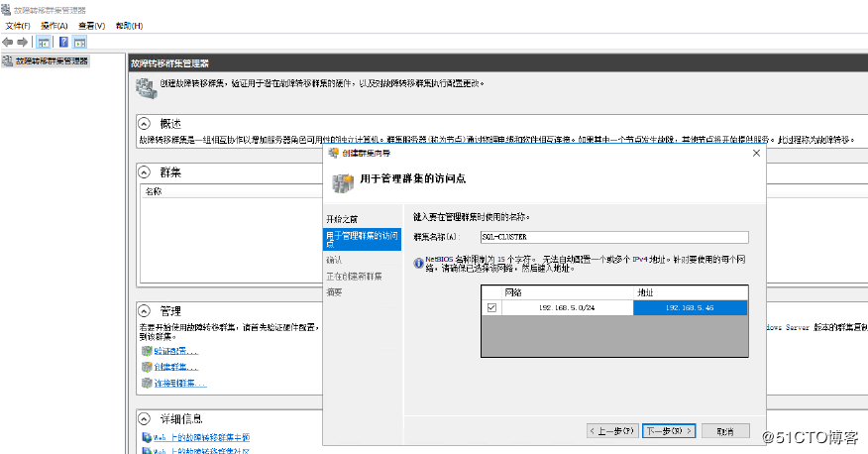Click the wizard title bar icon
This screenshot has width=868, height=454.
tap(333, 153)
